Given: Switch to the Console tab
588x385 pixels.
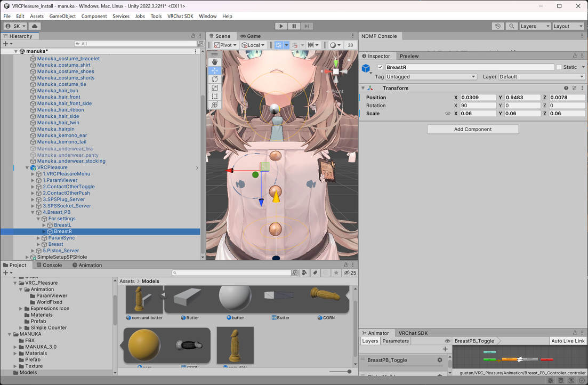Looking at the screenshot, I should coord(49,265).
